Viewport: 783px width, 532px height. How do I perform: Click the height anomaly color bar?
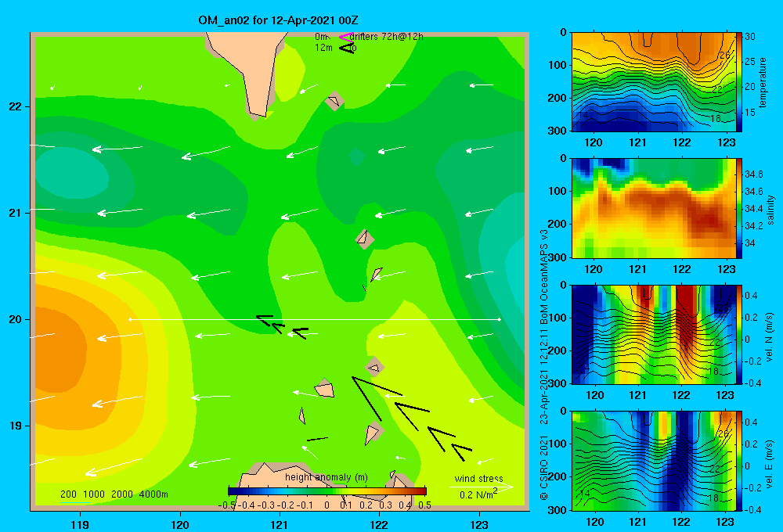click(327, 491)
